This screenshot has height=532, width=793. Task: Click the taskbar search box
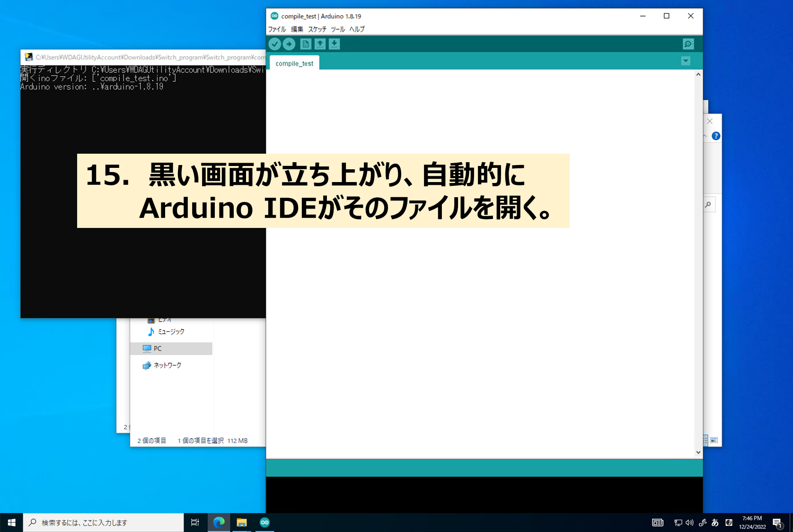click(x=103, y=523)
